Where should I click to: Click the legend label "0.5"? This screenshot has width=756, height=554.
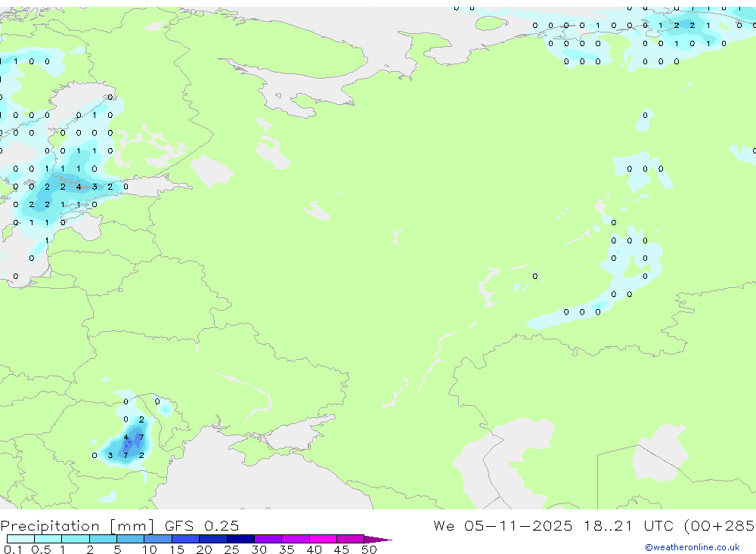click(x=41, y=549)
